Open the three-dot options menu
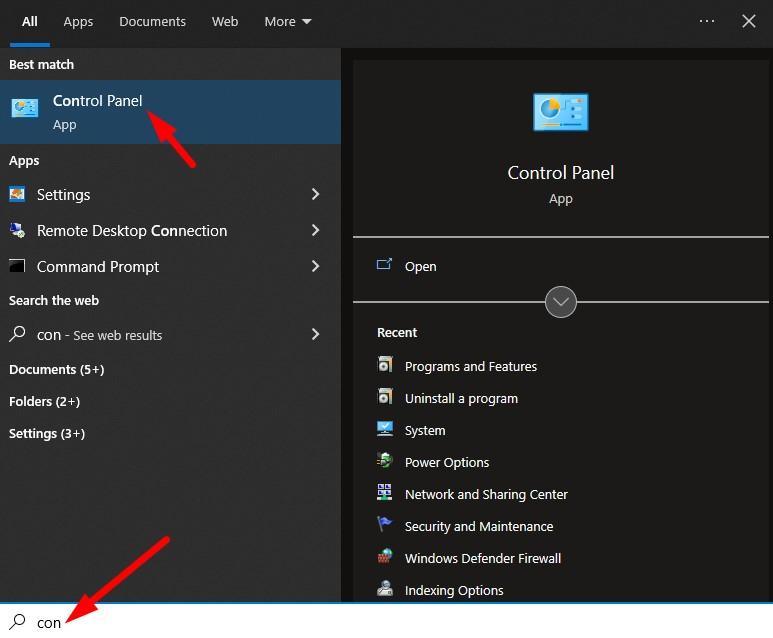Image resolution: width=773 pixels, height=638 pixels. 706,21
